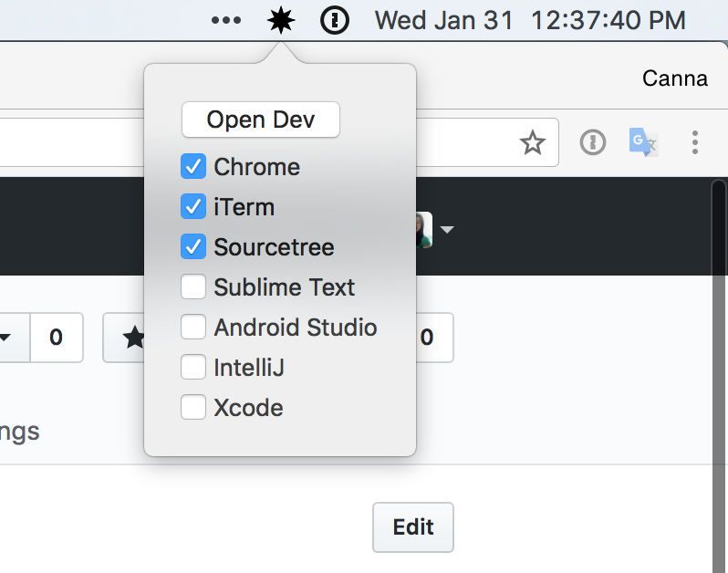Click the browser page scrollbar
The height and width of the screenshot is (573, 728).
point(719,365)
